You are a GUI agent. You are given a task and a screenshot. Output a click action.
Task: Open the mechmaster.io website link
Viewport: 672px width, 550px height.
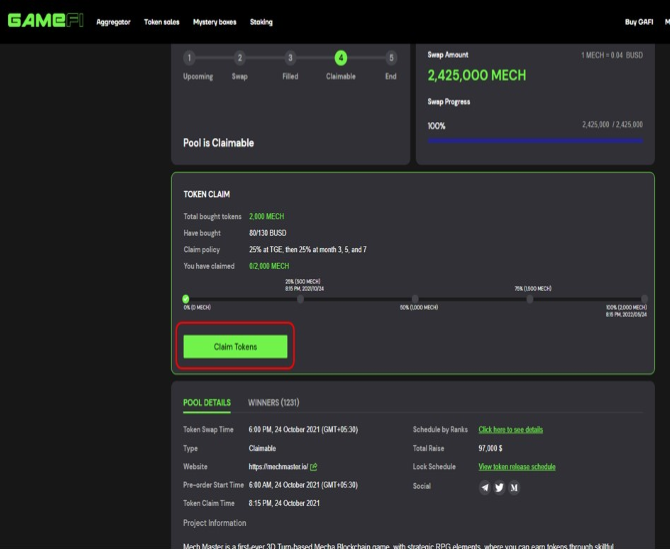point(278,467)
